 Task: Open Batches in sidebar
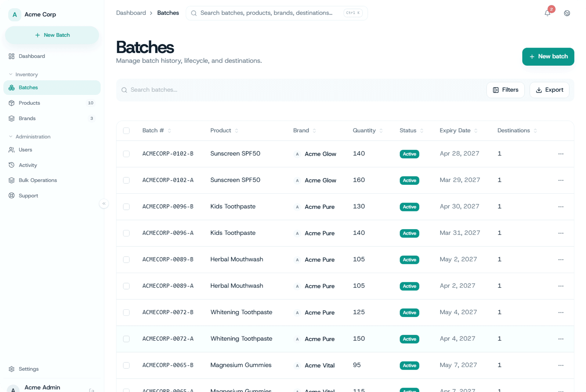(x=52, y=88)
